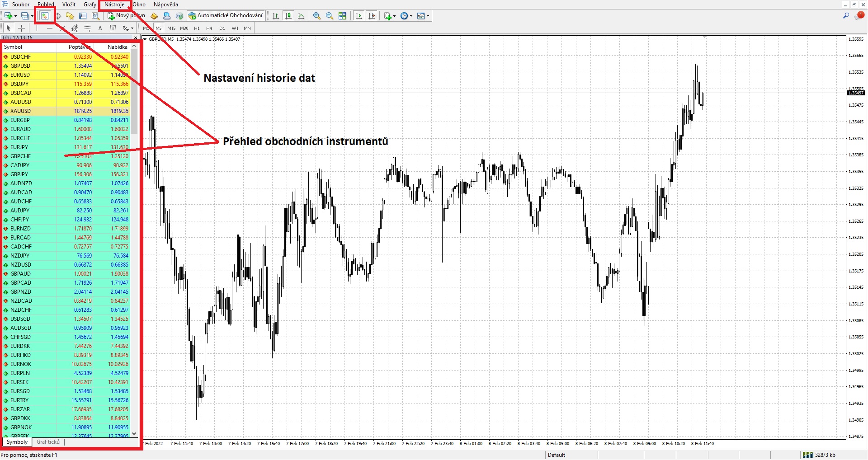Select the text label tool 'A'
The image size is (868, 460).
tap(100, 28)
